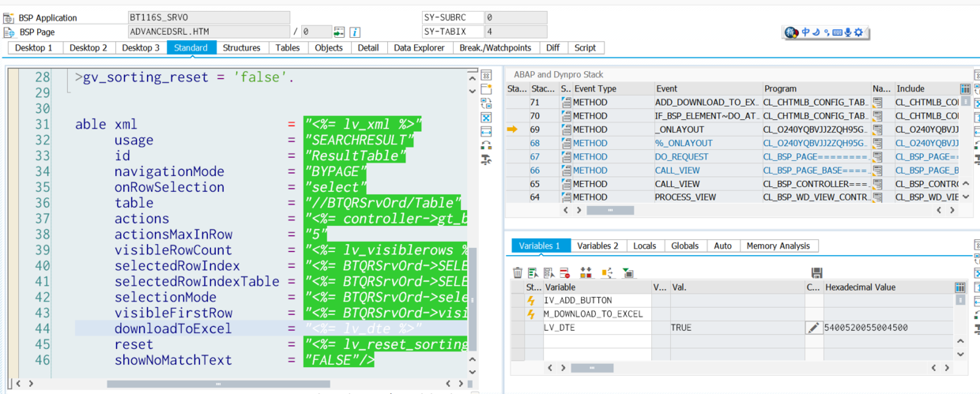Click the method icon in stack row 64
Screen dimensions: 980x394
click(566, 197)
